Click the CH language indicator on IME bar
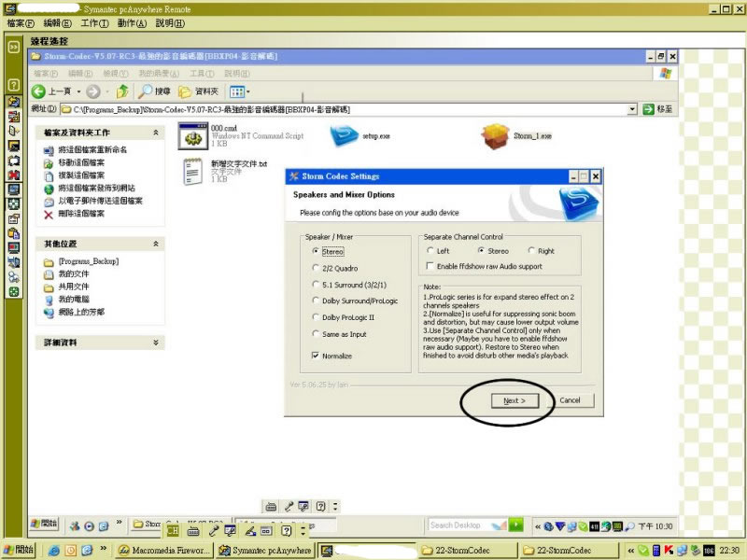 pyautogui.click(x=173, y=530)
